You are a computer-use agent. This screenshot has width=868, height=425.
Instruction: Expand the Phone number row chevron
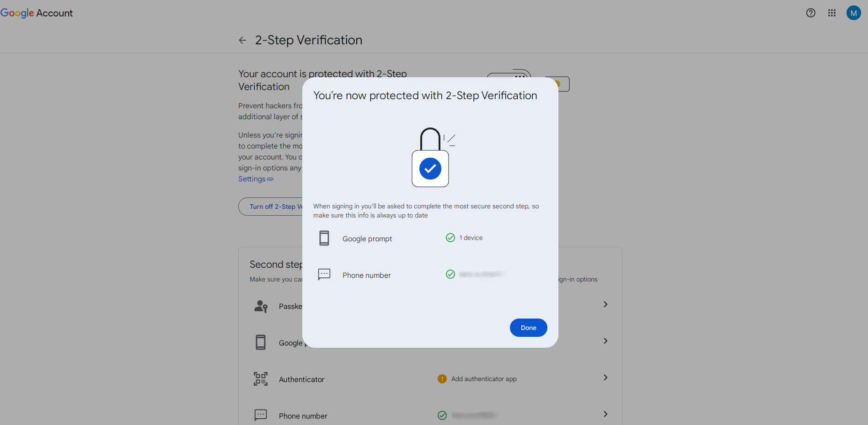click(605, 414)
